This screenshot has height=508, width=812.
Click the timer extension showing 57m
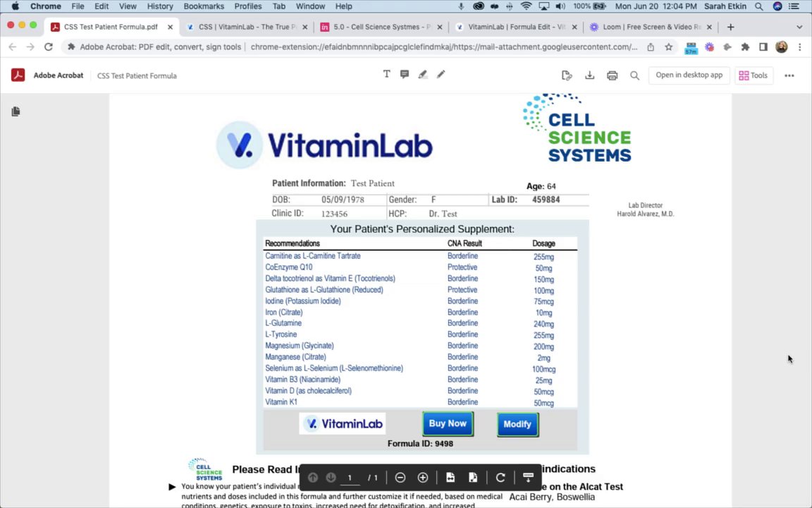691,48
